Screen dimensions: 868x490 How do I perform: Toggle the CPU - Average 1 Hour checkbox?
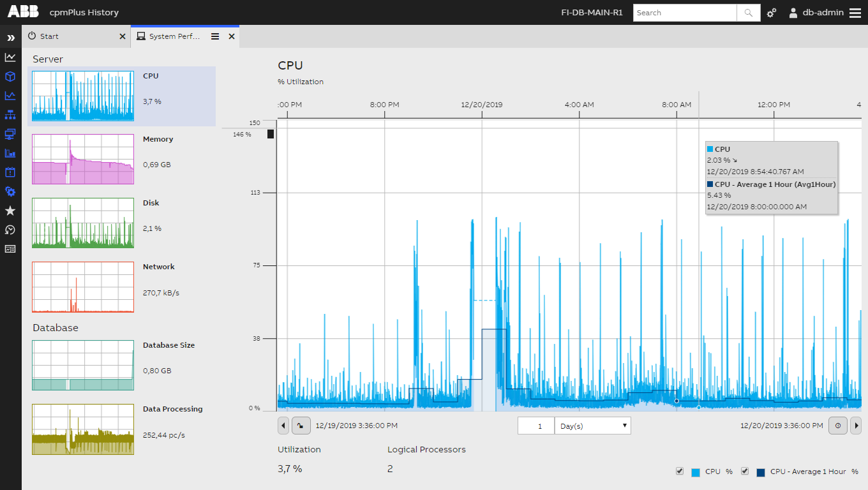click(x=745, y=471)
